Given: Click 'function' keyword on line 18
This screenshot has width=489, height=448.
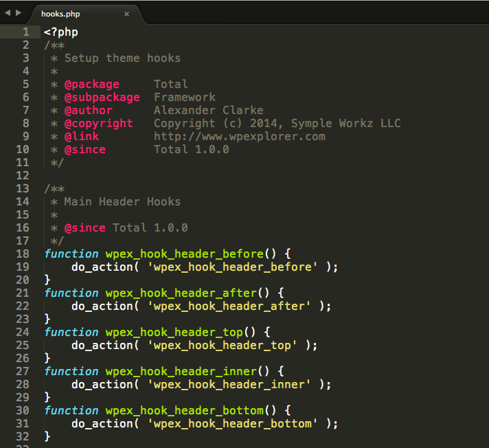Looking at the screenshot, I should [x=71, y=254].
